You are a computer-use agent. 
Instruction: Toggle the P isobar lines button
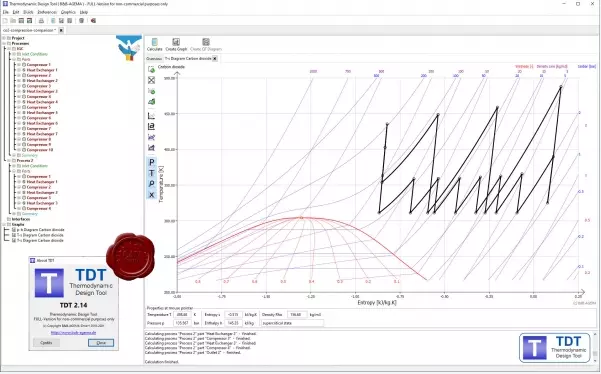[x=151, y=162]
